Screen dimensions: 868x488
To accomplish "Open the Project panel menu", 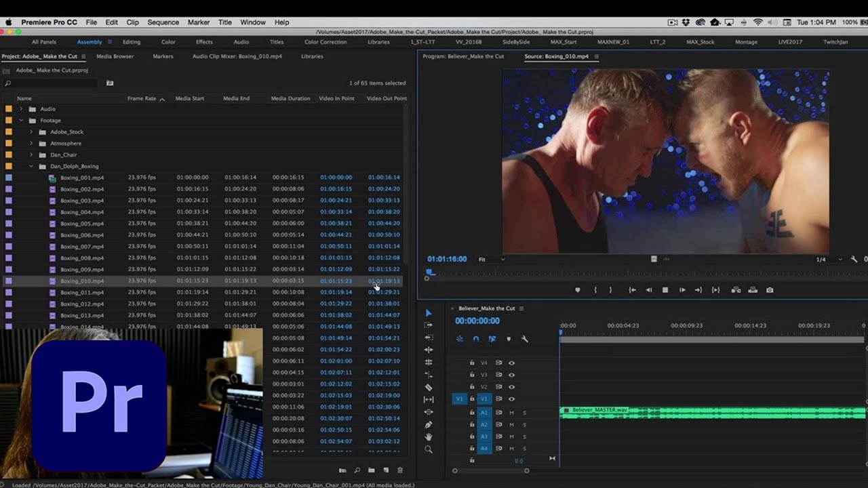I will coord(83,56).
